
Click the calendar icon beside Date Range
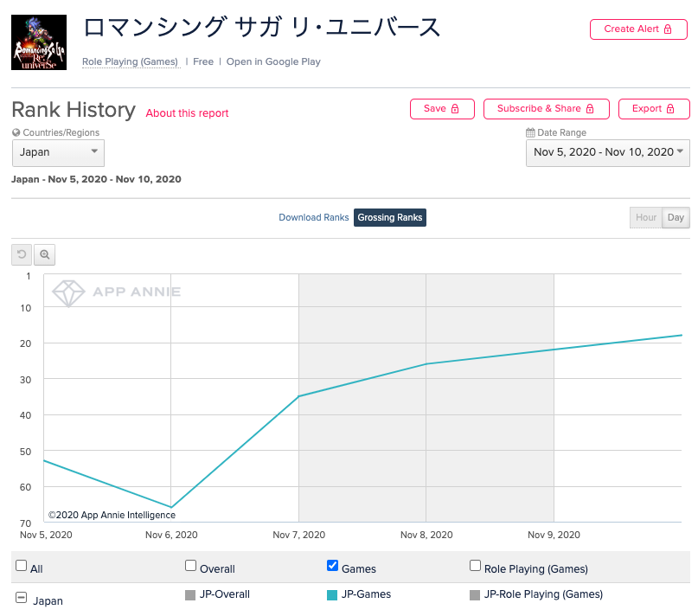point(530,132)
